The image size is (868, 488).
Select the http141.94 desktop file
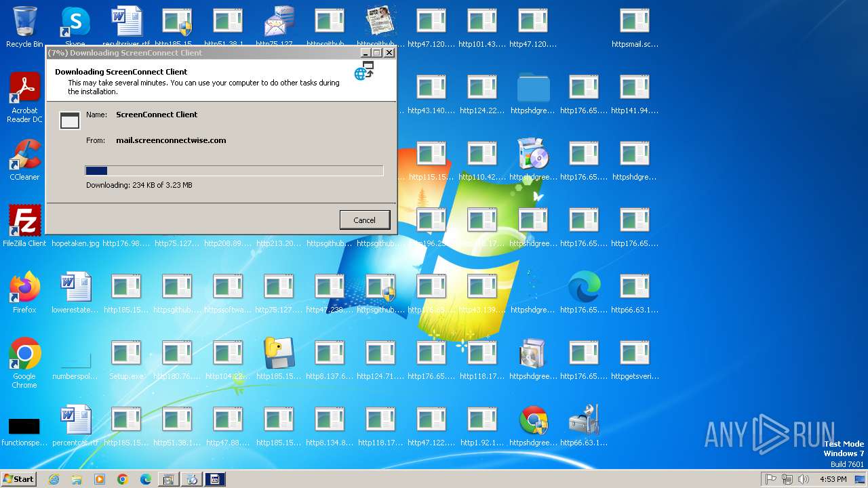[635, 94]
